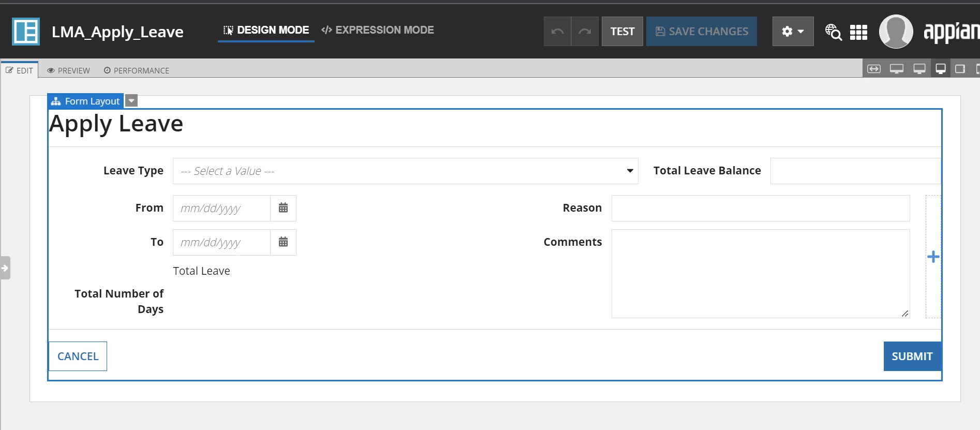Click the plus icon to add column
980x430 pixels.
(x=933, y=257)
